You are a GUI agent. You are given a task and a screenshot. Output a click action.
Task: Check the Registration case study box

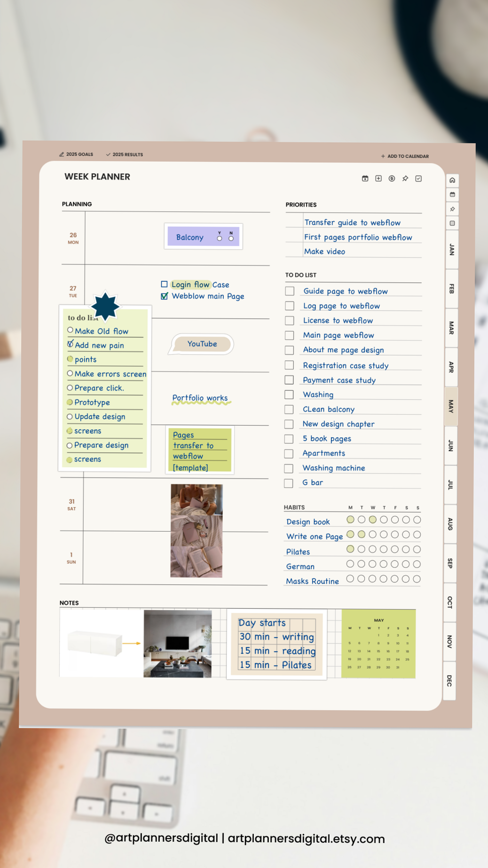click(290, 365)
